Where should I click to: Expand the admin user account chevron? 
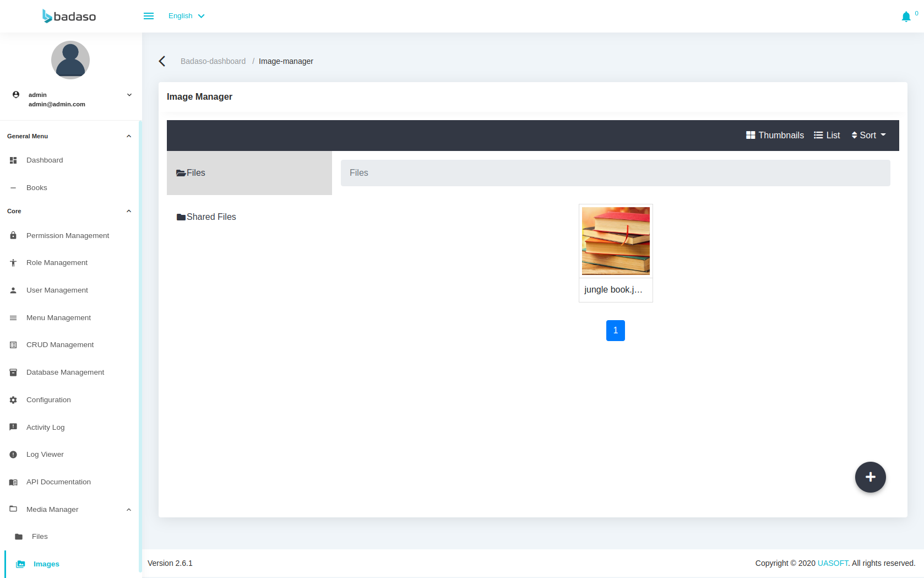point(129,95)
